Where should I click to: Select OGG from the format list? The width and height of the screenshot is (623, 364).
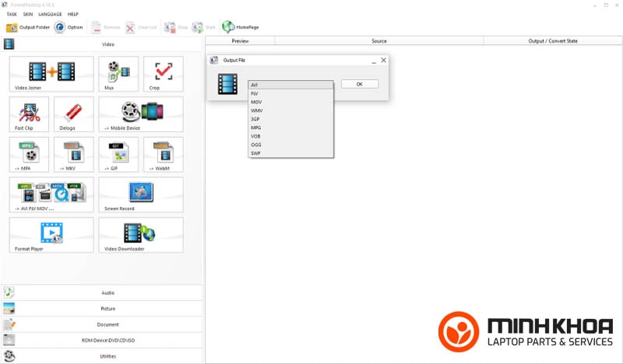[x=290, y=145]
